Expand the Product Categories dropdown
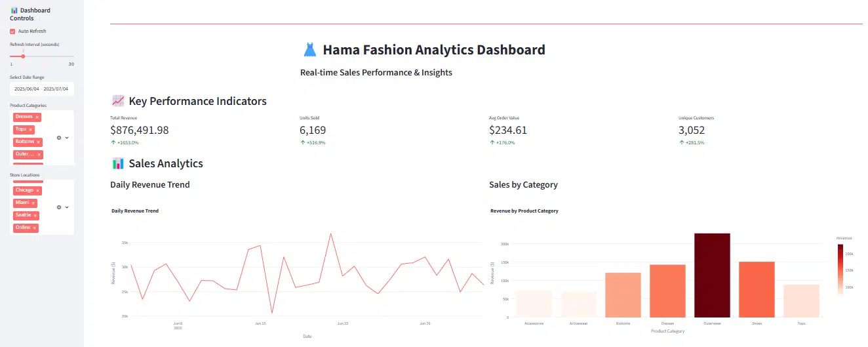Viewport: 868px width, 347px height. (67, 138)
